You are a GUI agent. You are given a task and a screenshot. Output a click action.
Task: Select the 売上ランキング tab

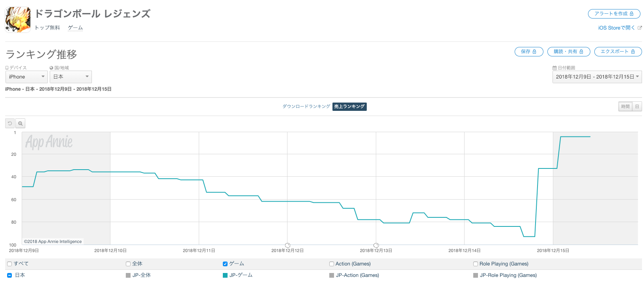coord(349,107)
